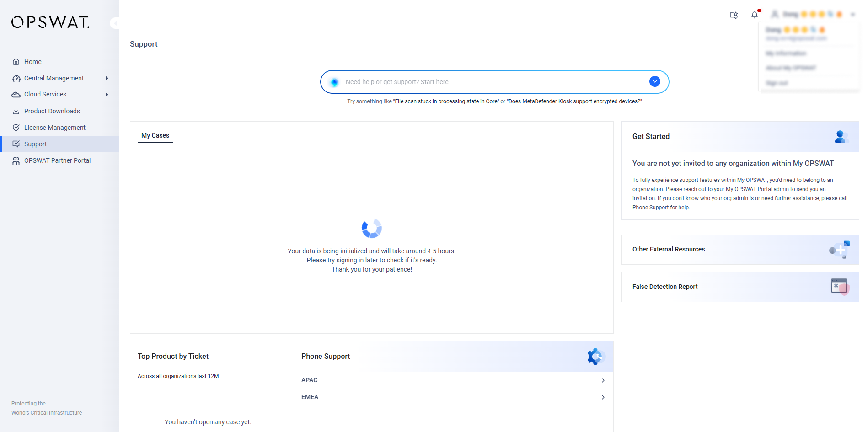This screenshot has width=868, height=432.
Task: Expand the Cloud Services submenu arrow
Action: tap(107, 95)
